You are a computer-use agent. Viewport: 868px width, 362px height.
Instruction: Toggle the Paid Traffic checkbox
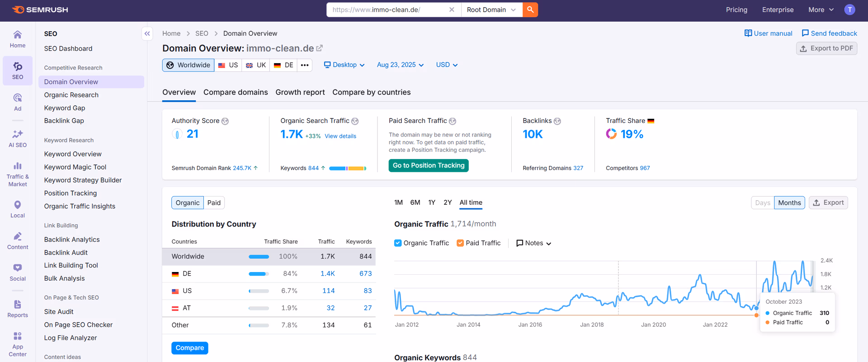460,243
